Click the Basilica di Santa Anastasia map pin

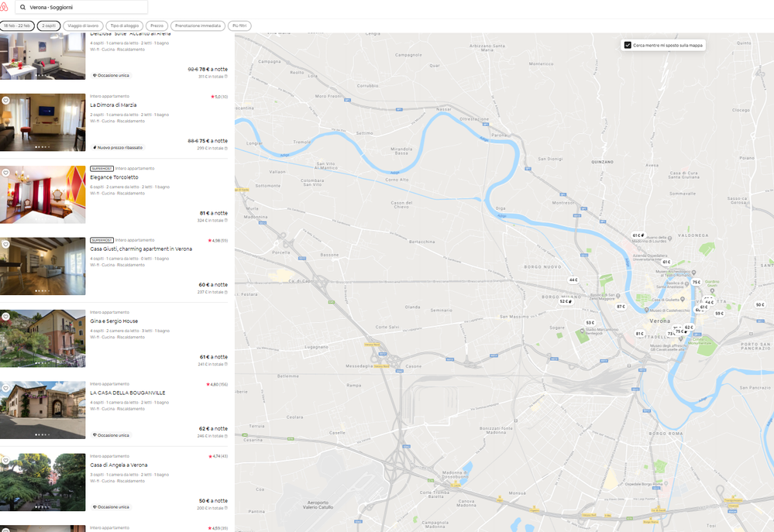(686, 284)
